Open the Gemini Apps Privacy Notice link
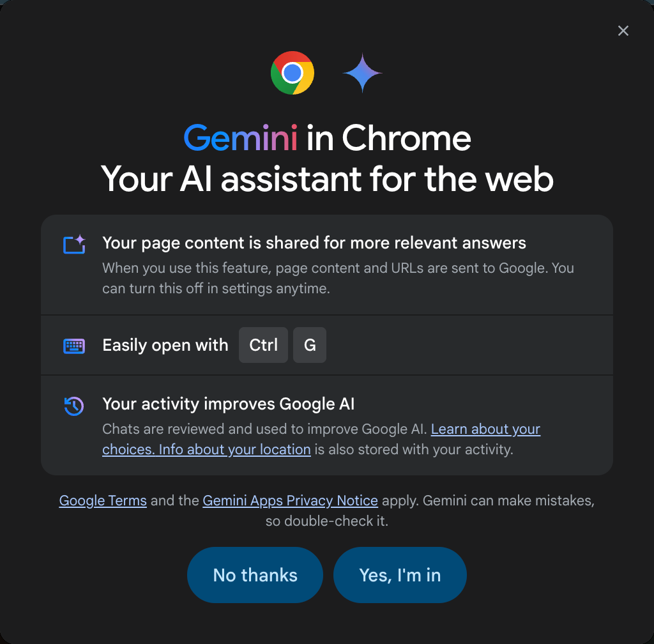This screenshot has width=654, height=644. pyautogui.click(x=290, y=500)
